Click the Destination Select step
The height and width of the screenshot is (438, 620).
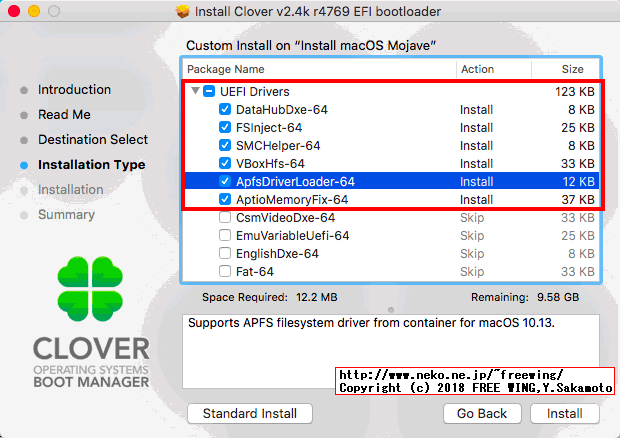tap(93, 140)
